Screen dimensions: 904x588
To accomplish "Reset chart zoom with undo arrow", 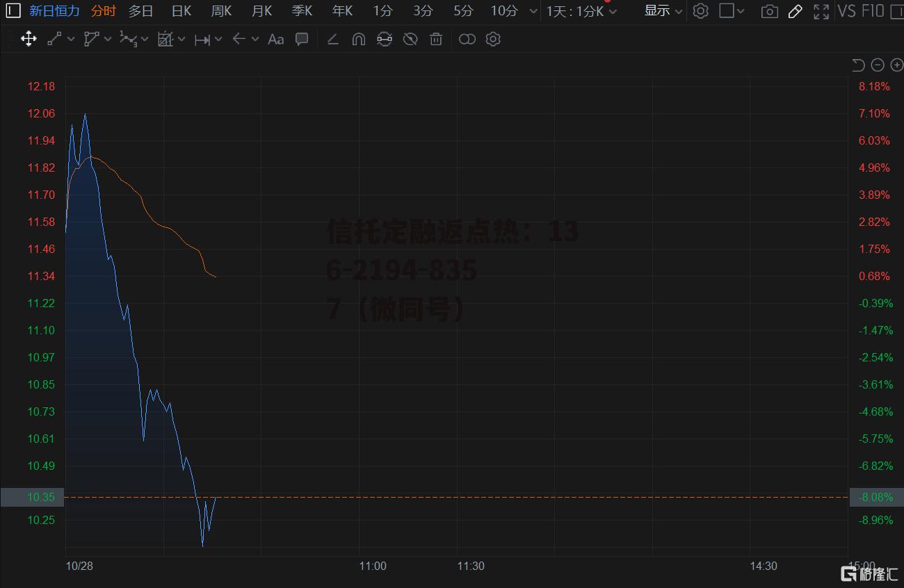I will point(859,65).
